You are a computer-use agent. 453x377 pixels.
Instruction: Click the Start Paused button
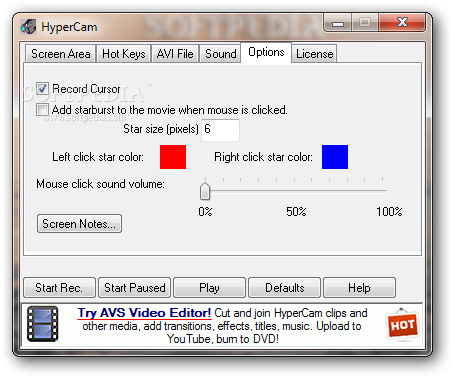[x=135, y=287]
